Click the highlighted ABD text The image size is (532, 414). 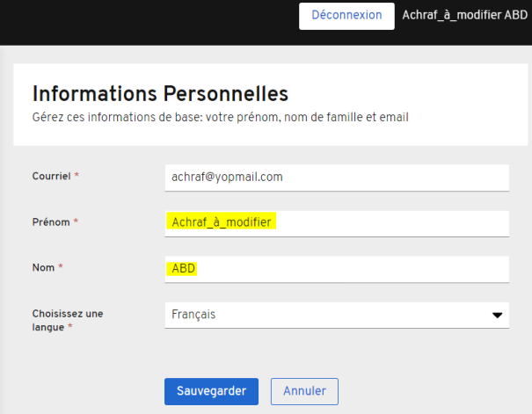183,268
